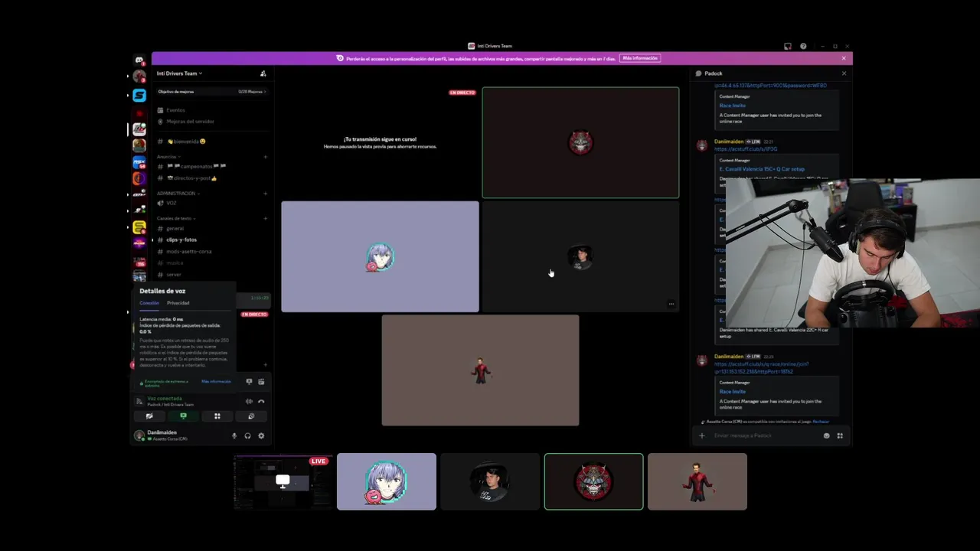980x551 pixels.
Task: Open voice connection signal icon
Action: tap(139, 401)
